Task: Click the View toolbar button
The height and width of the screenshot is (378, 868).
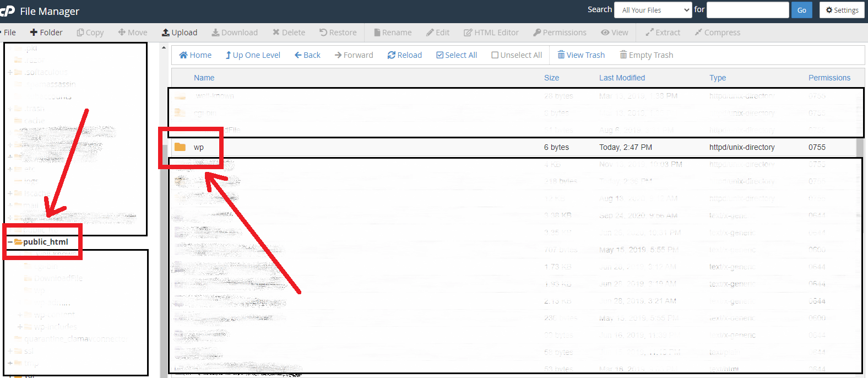Action: pyautogui.click(x=615, y=33)
